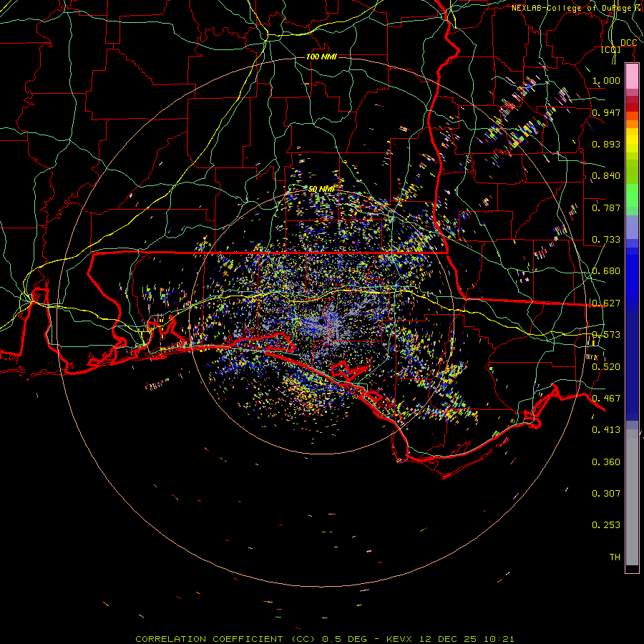Click the 10:21 timestamp in the caption
This screenshot has height=644, width=644.
pos(498,639)
